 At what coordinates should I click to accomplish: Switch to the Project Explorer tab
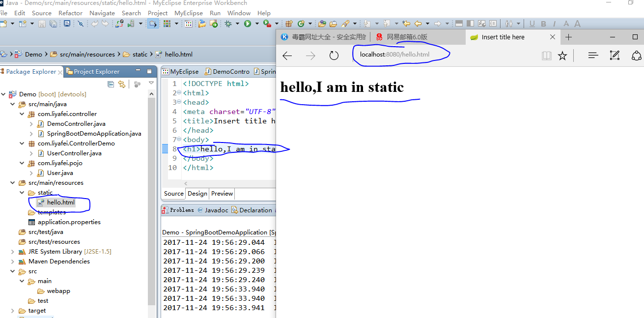coord(96,72)
